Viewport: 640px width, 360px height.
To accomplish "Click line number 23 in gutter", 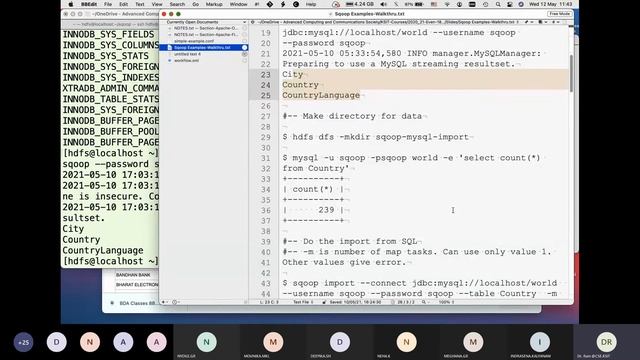I will point(266,75).
